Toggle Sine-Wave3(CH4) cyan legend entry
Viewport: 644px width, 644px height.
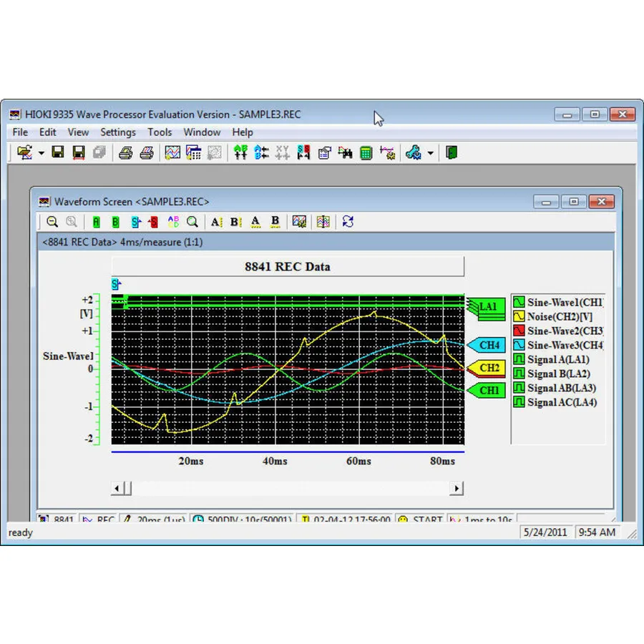[x=519, y=345]
